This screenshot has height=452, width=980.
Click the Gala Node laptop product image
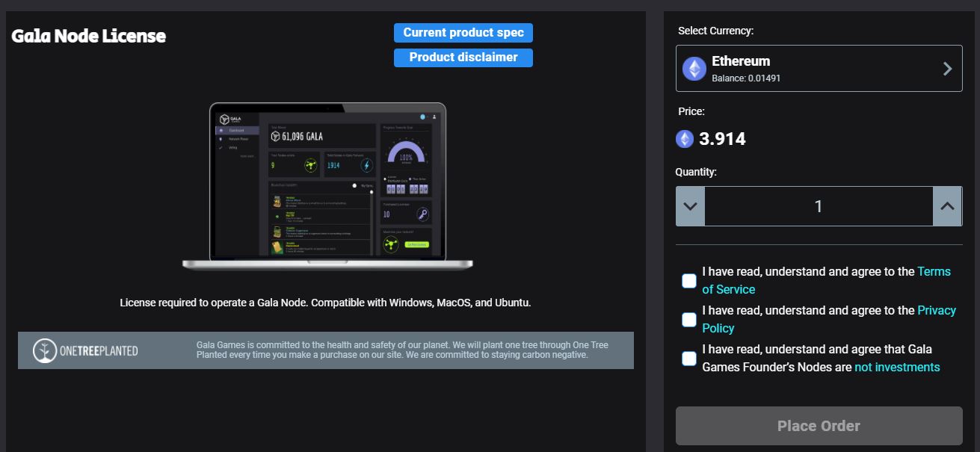(x=327, y=186)
